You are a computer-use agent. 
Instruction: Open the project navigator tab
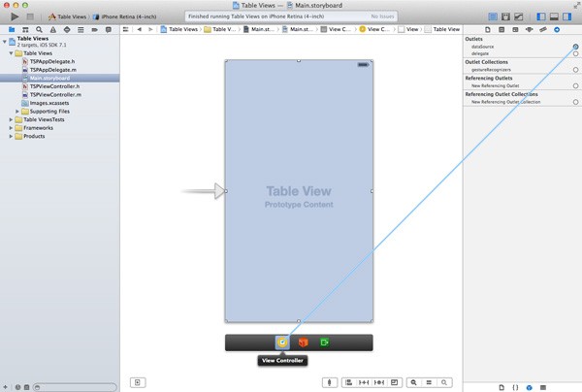tap(12, 29)
